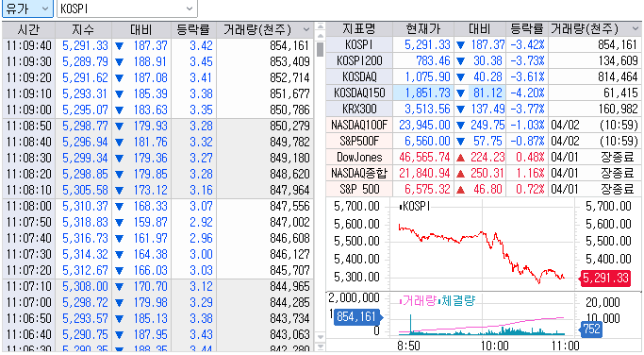Click the KOSPI chart legend label
Image resolution: width=644 pixels, height=355 pixels.
pyautogui.click(x=415, y=206)
